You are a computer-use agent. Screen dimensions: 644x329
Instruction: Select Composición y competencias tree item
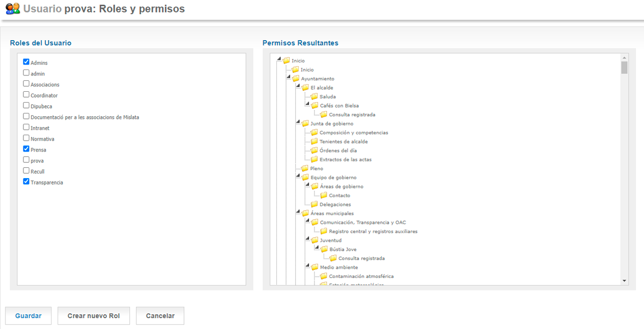pyautogui.click(x=353, y=132)
